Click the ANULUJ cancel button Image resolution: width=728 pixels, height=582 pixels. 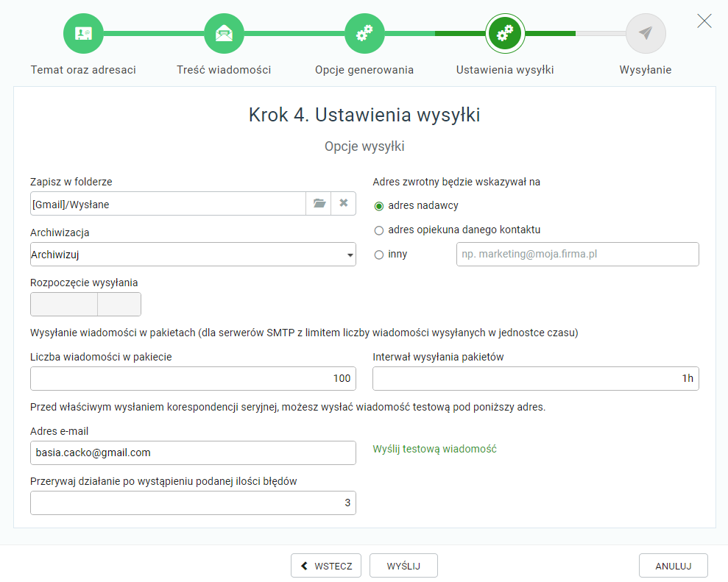(674, 566)
